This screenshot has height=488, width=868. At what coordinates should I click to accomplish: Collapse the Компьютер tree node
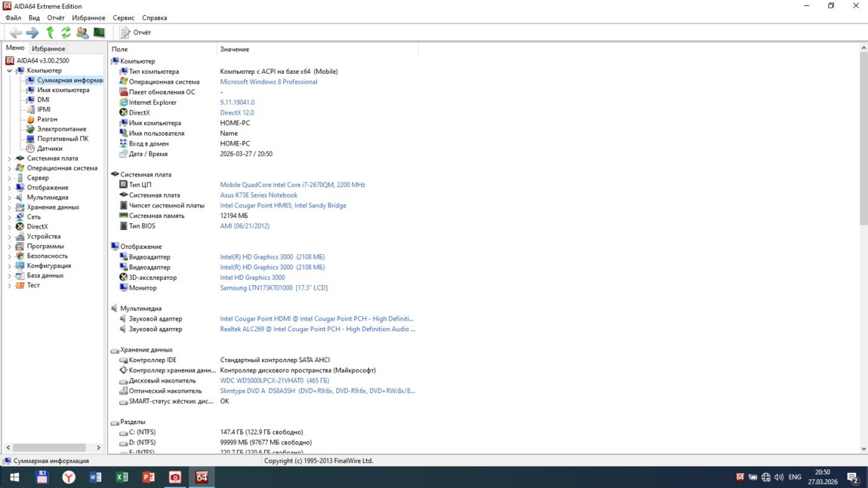coord(10,70)
